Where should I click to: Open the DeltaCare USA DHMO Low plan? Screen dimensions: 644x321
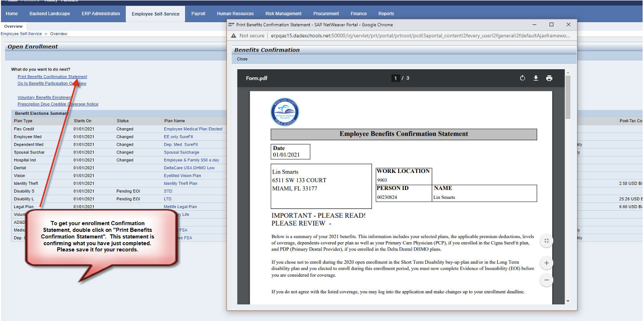tap(189, 168)
